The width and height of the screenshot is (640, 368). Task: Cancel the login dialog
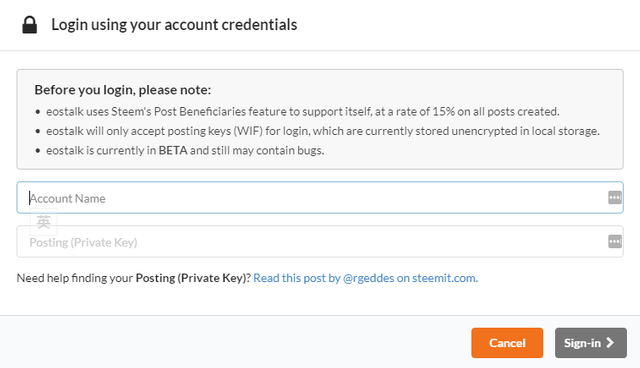pyautogui.click(x=507, y=343)
